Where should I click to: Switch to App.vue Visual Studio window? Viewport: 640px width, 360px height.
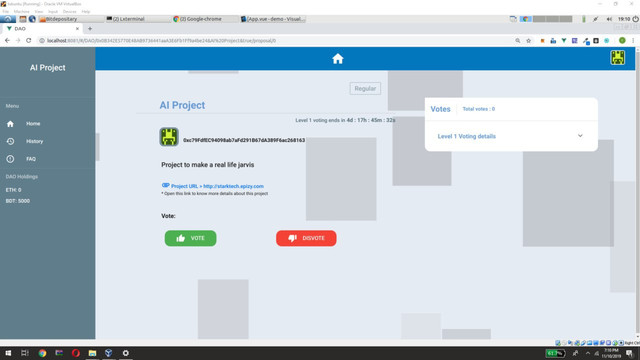click(273, 19)
